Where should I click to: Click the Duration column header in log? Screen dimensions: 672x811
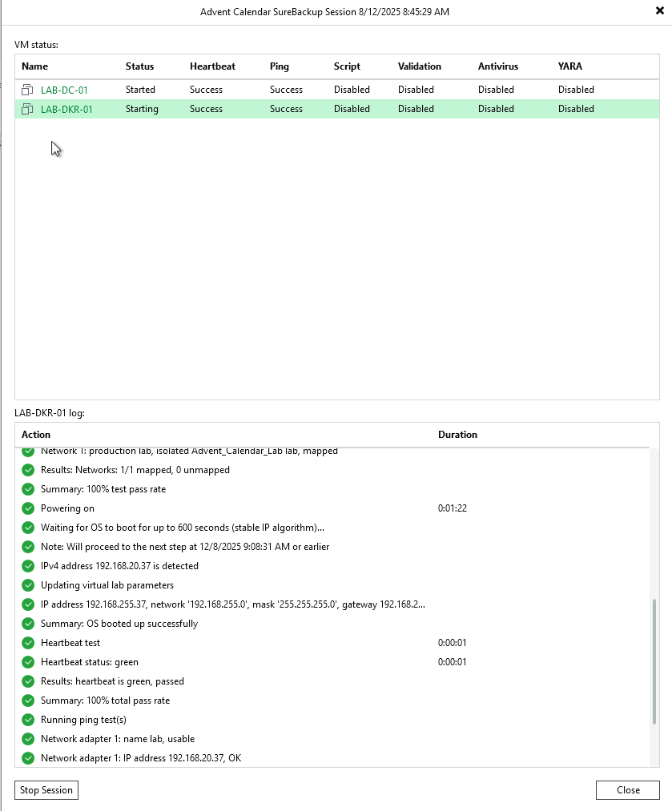tap(457, 435)
